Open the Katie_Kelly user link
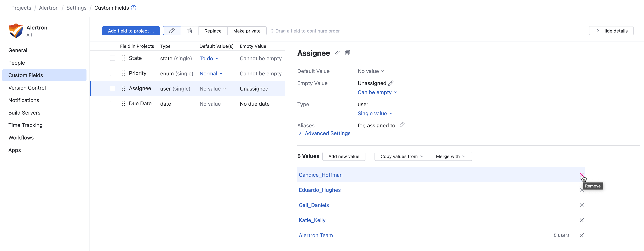This screenshot has width=644, height=251. [312, 220]
